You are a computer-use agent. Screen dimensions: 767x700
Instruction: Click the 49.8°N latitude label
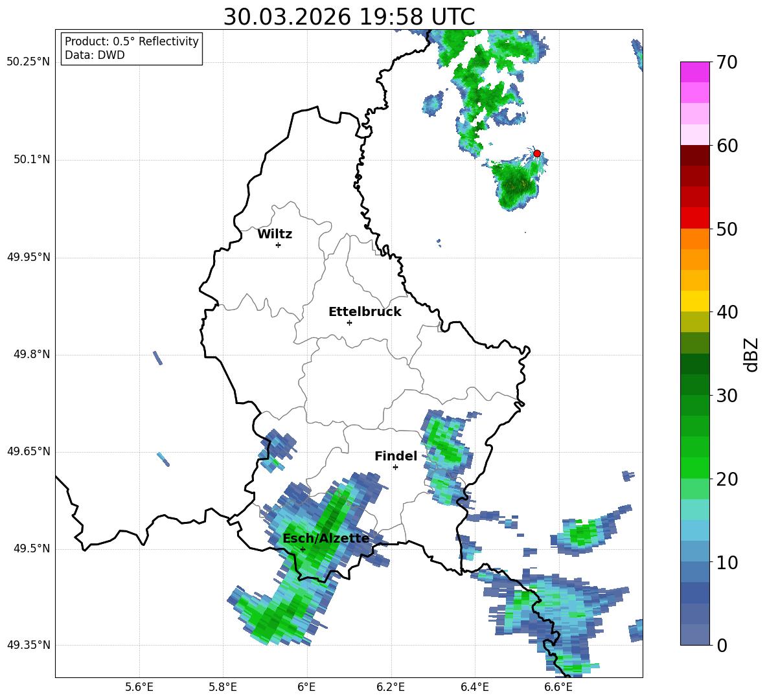(32, 354)
